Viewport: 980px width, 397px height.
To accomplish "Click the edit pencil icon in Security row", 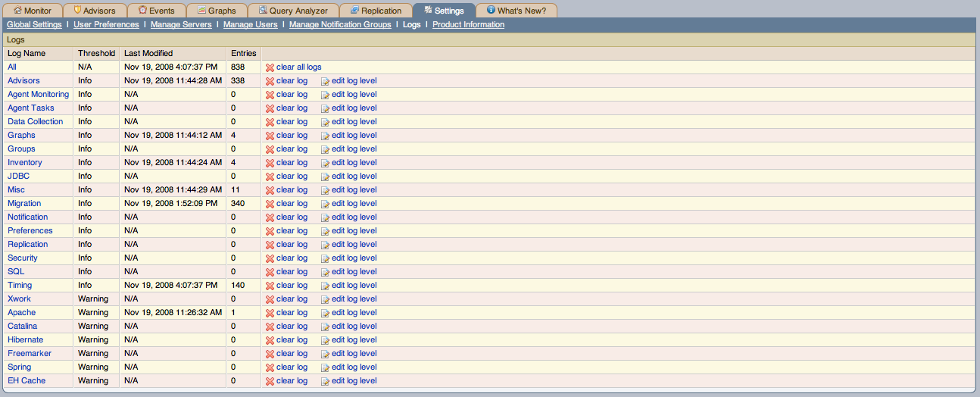I will click(x=325, y=258).
